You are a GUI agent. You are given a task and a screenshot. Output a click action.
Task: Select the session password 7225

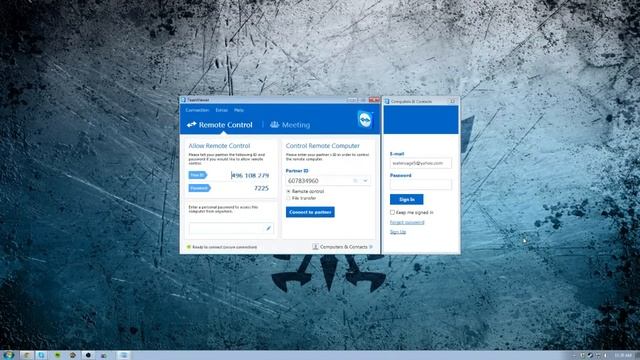[x=261, y=188]
